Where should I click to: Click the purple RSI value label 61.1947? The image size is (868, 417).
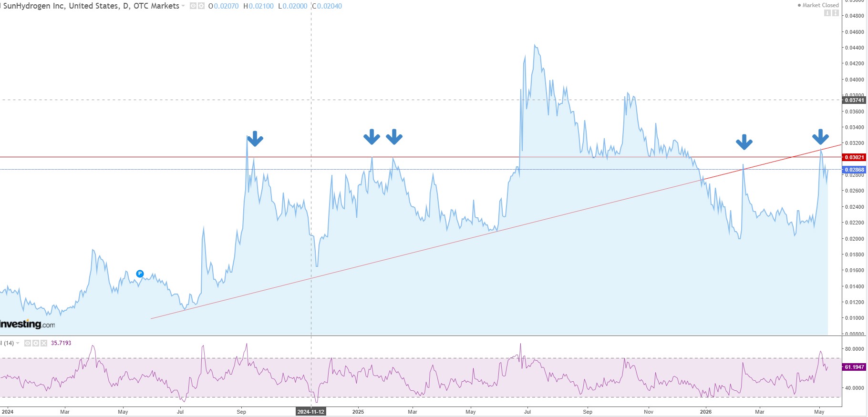[854, 367]
